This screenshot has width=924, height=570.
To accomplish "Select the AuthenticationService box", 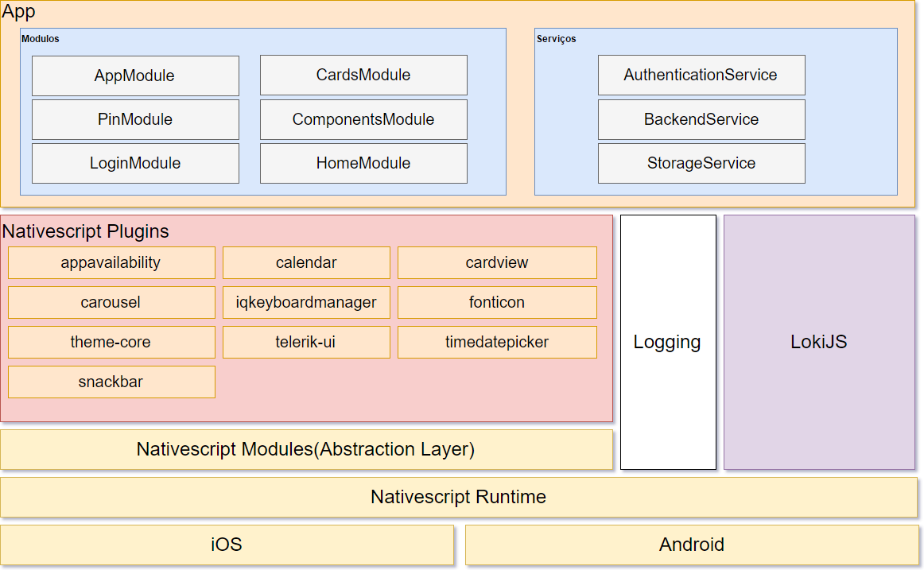I will click(701, 76).
